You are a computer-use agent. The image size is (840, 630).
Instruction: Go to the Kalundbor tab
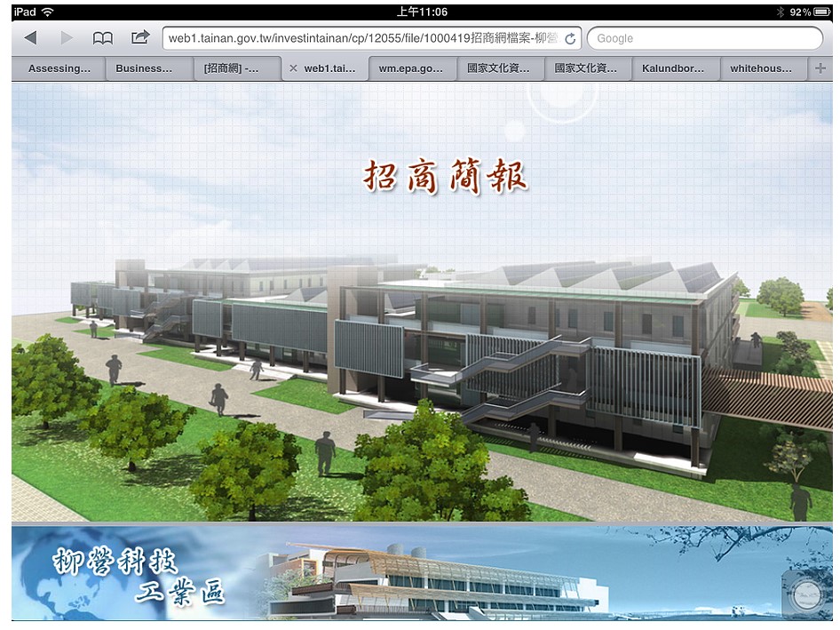point(673,68)
